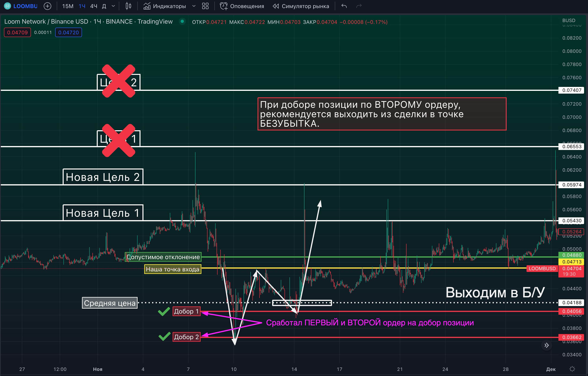Image resolution: width=588 pixels, height=376 pixels.
Task: Click the scroll to latest bar button
Action: pos(546,345)
